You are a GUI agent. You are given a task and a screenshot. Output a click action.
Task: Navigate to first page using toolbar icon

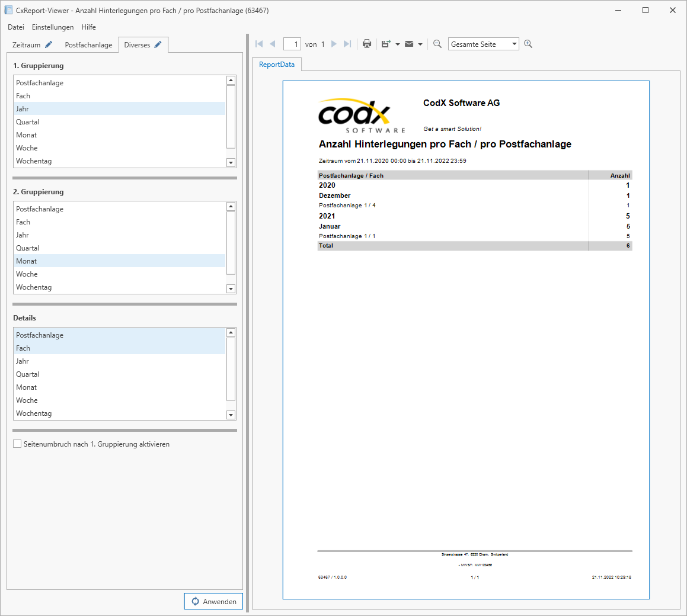point(258,44)
